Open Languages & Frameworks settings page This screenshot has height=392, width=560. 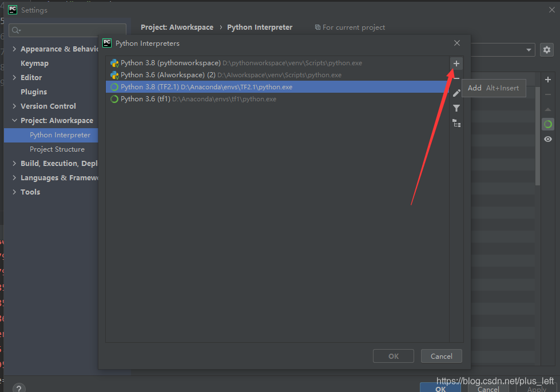click(x=59, y=177)
